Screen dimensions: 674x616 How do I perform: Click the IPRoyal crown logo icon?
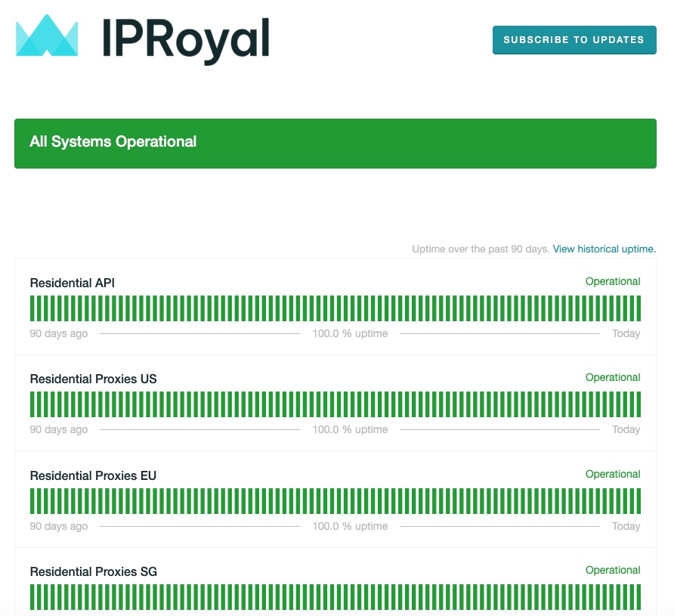tap(47, 36)
